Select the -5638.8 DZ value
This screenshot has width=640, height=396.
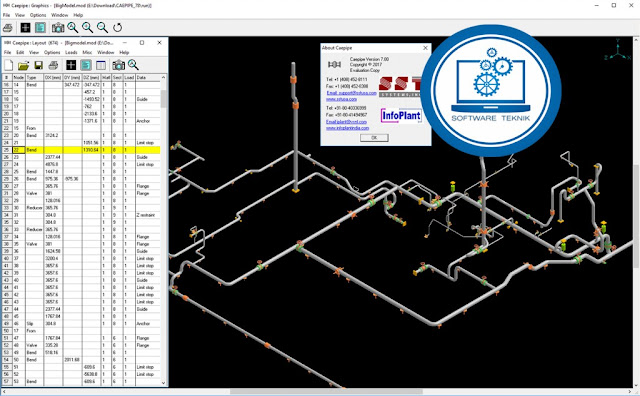point(92,374)
